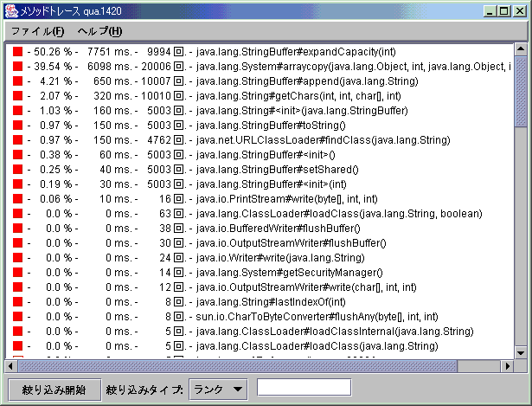Click the red square for StringBuffer#setShared()
The image size is (532, 406).
point(17,170)
